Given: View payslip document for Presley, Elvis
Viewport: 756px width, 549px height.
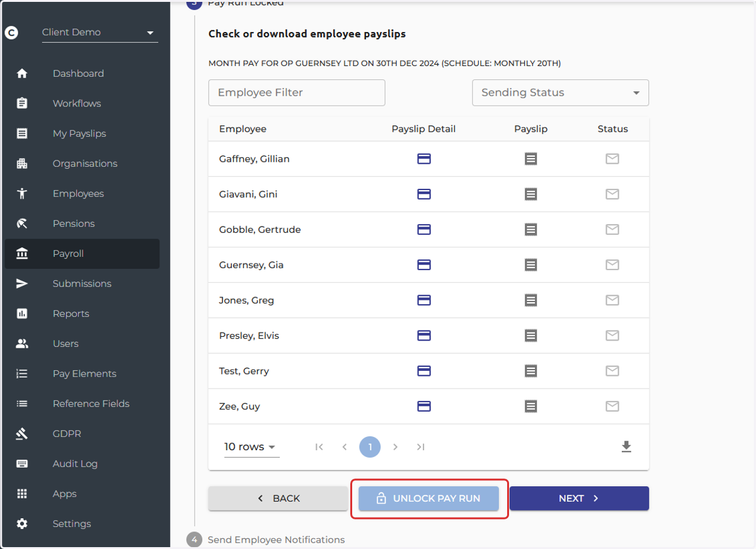Looking at the screenshot, I should pyautogui.click(x=531, y=336).
